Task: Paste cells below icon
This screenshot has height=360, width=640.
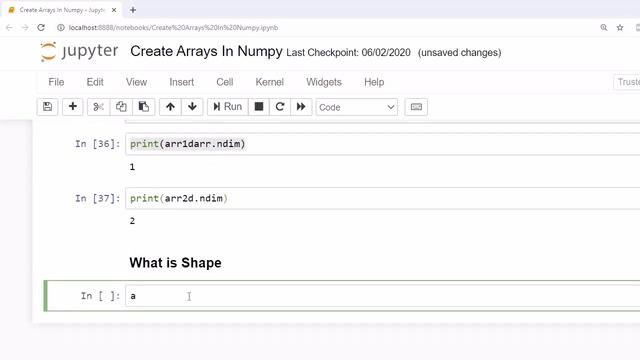Action: (144, 107)
